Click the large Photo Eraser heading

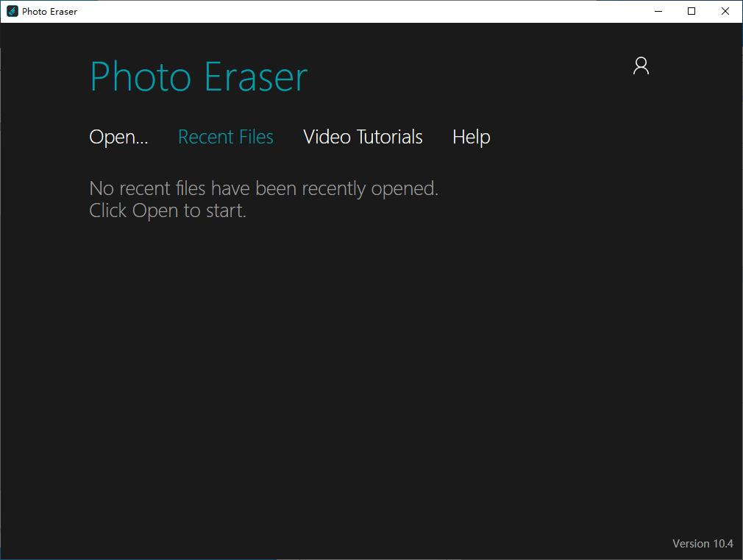(199, 77)
